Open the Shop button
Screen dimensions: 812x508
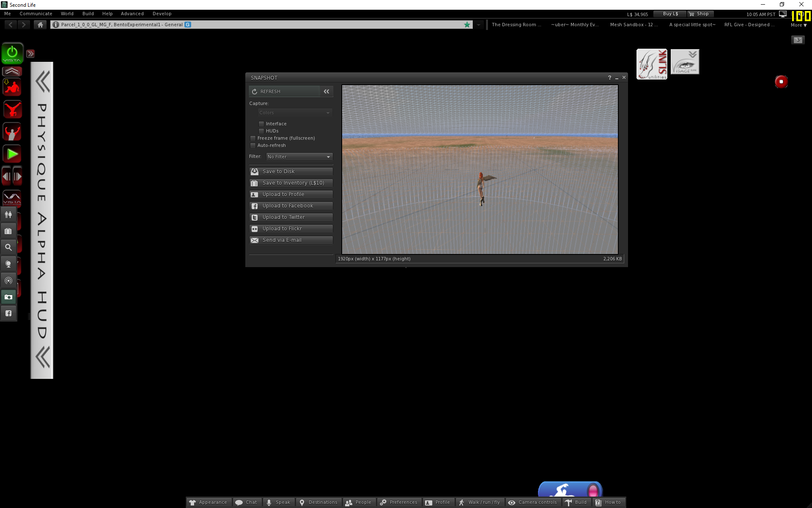(x=701, y=14)
